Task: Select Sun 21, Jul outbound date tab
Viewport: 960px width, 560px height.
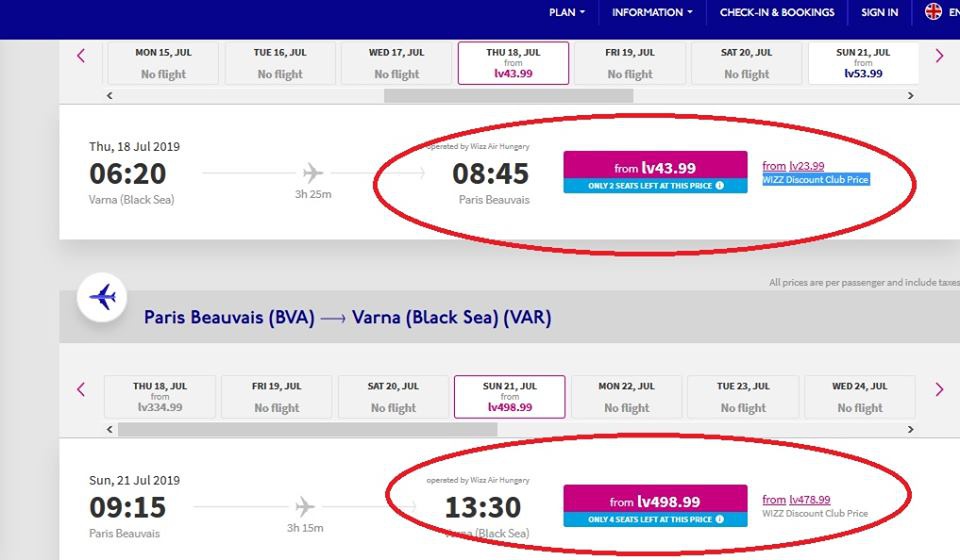Action: [x=863, y=63]
